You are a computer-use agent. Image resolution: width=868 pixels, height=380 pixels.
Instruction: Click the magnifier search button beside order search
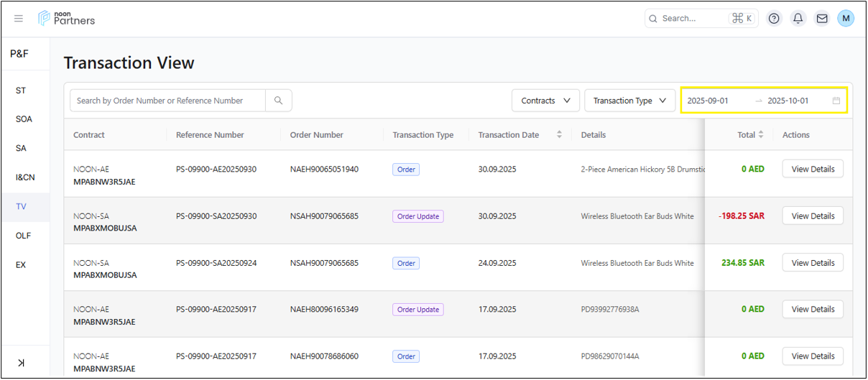278,101
